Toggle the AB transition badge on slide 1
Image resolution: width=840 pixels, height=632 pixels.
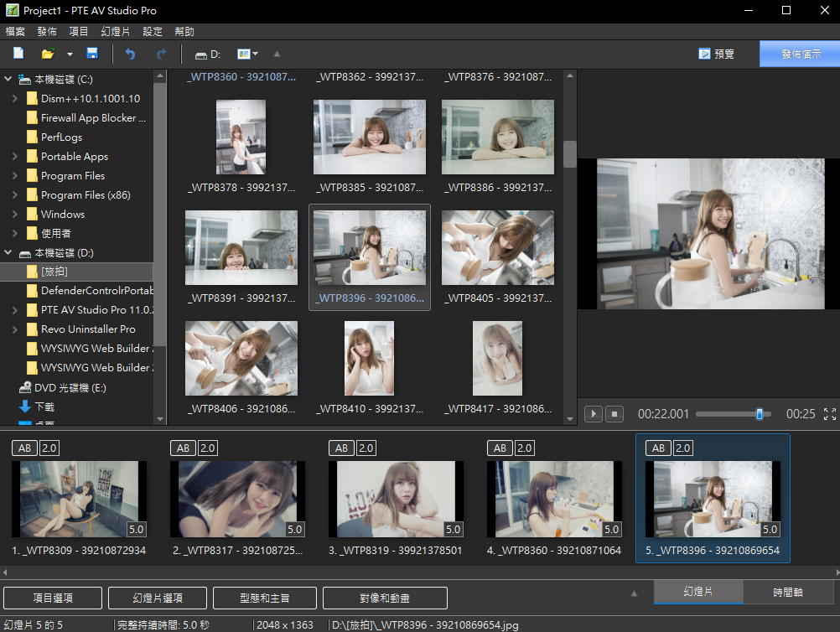pyautogui.click(x=23, y=448)
